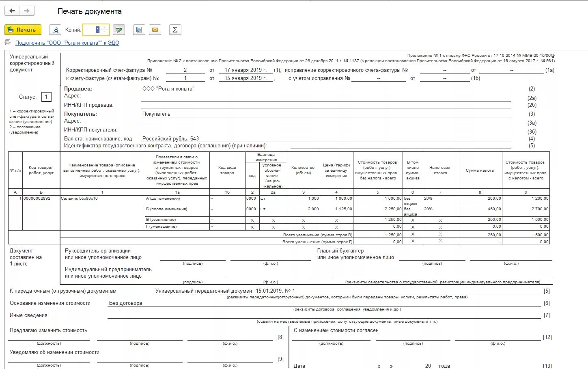Click Уведомляю об изменении стоимости text
Screen dimensions: 588x369
(x=54, y=352)
